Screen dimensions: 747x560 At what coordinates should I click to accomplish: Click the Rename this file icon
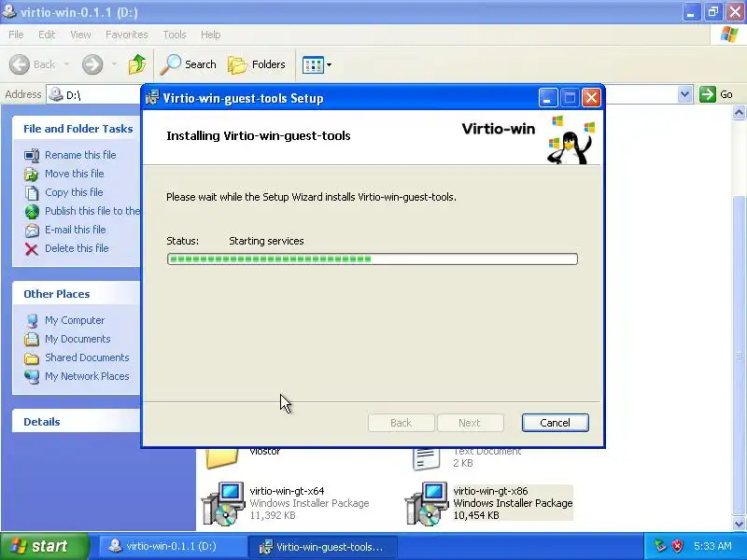point(32,155)
